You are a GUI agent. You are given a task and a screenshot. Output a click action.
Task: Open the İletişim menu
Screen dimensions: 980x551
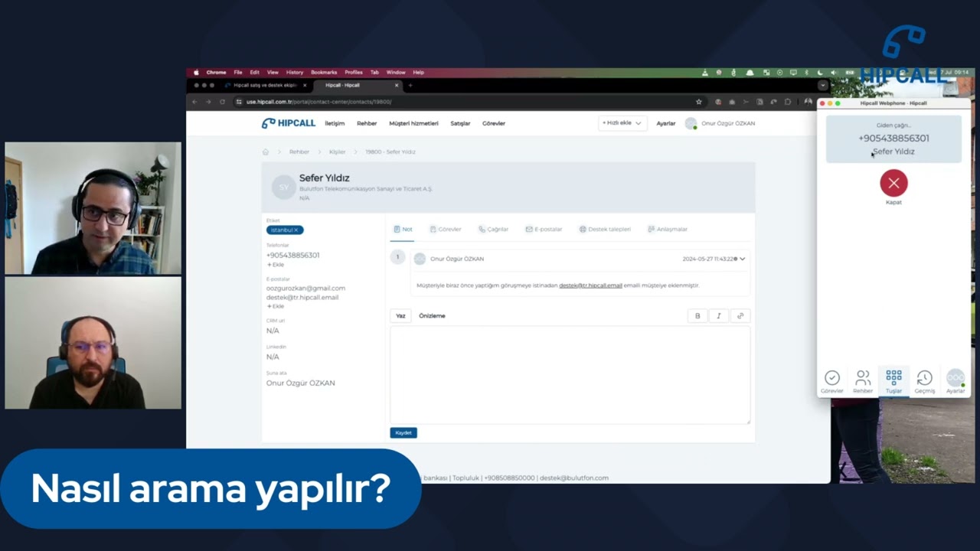[x=335, y=123]
